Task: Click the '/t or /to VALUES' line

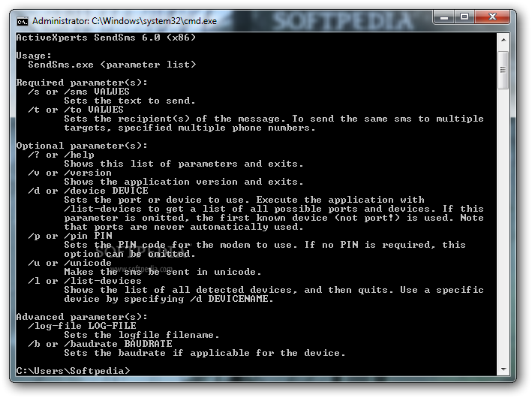Action: (76, 110)
